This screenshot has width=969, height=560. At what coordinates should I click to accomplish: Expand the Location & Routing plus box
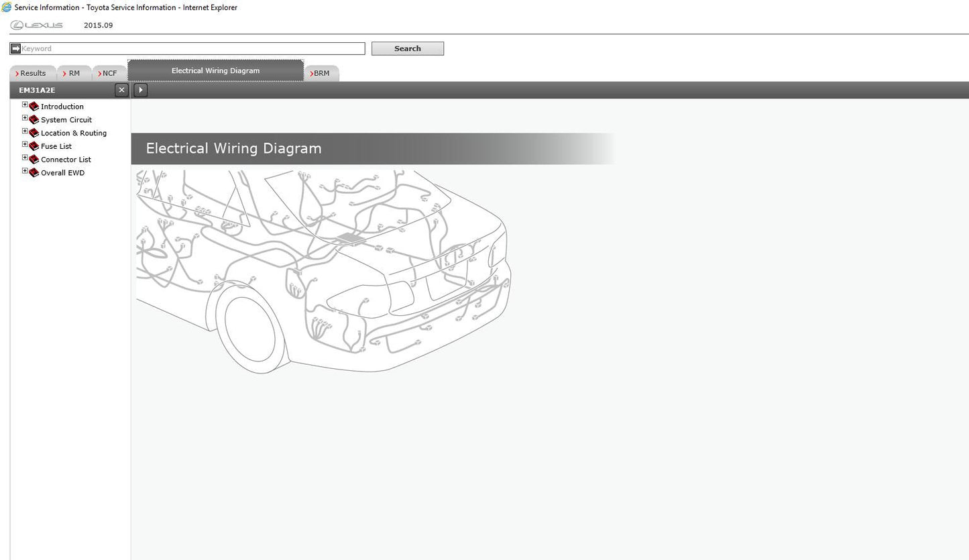25,131
